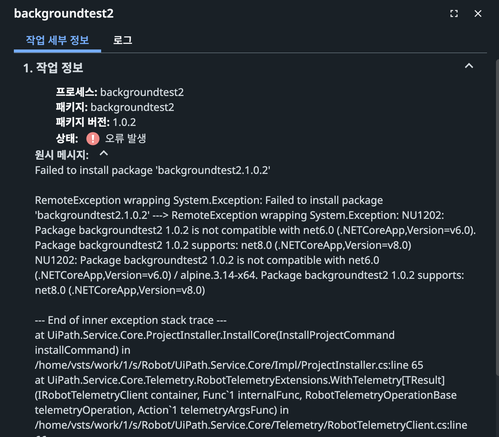Image resolution: width=499 pixels, height=437 pixels.
Task: Click the 오류 발생 status text
Action: coord(126,138)
